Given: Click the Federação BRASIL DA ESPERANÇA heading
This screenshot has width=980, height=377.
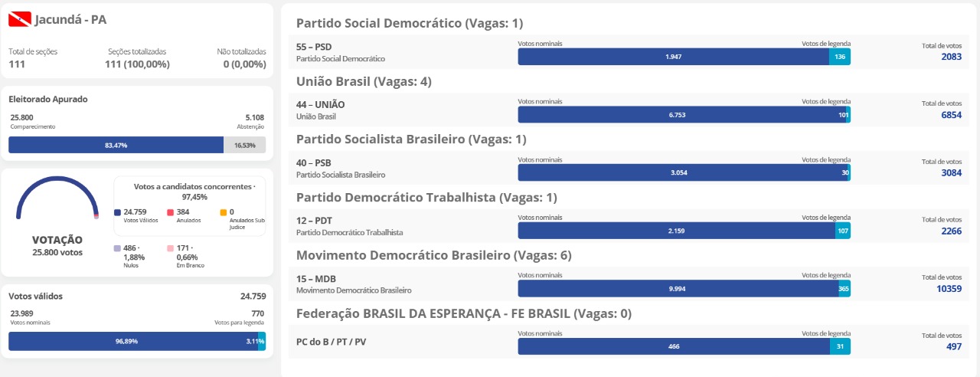Looking at the screenshot, I should click(464, 313).
